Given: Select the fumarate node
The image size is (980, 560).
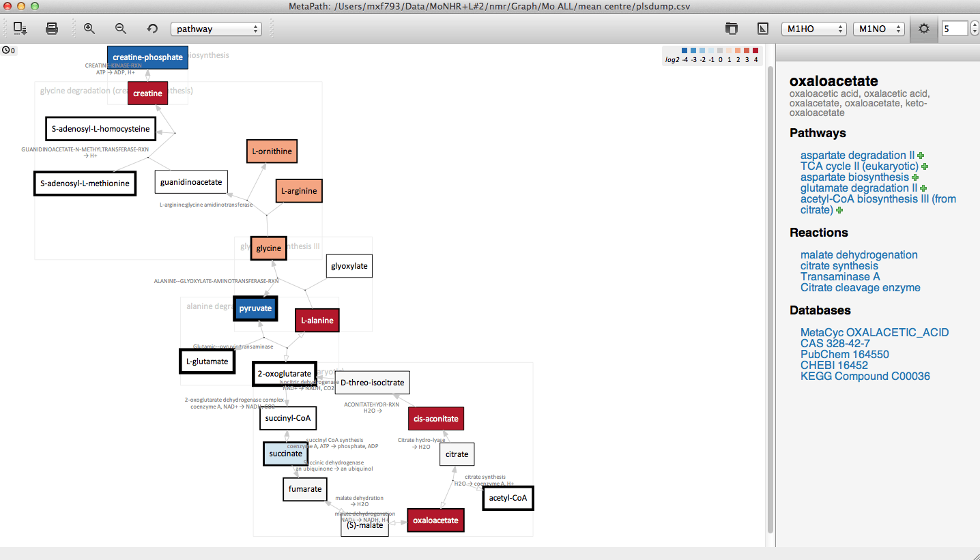Looking at the screenshot, I should (x=305, y=489).
